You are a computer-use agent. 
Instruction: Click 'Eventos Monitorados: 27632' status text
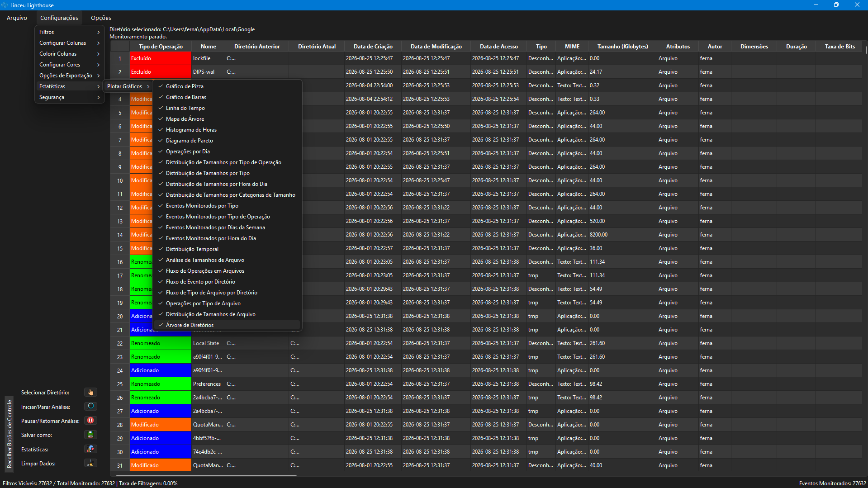(x=832, y=483)
